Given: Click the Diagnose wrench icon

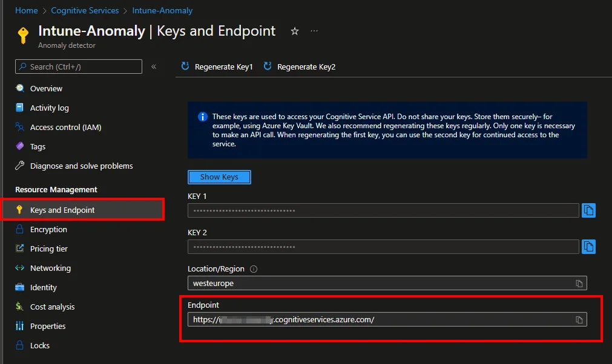Looking at the screenshot, I should 19,166.
